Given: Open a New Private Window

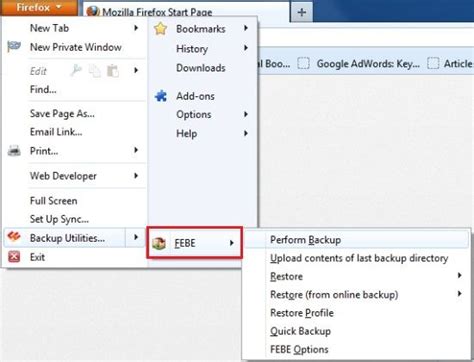Looking at the screenshot, I should (x=75, y=47).
